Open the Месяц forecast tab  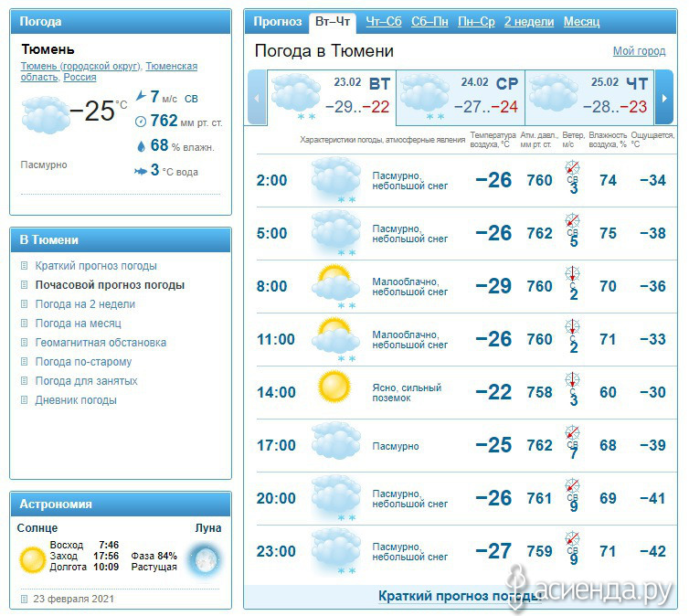tap(581, 22)
